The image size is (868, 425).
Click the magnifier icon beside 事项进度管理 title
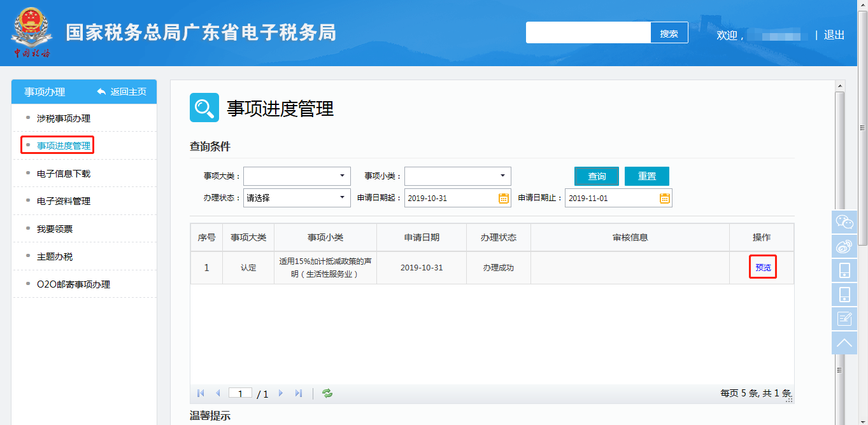click(203, 108)
